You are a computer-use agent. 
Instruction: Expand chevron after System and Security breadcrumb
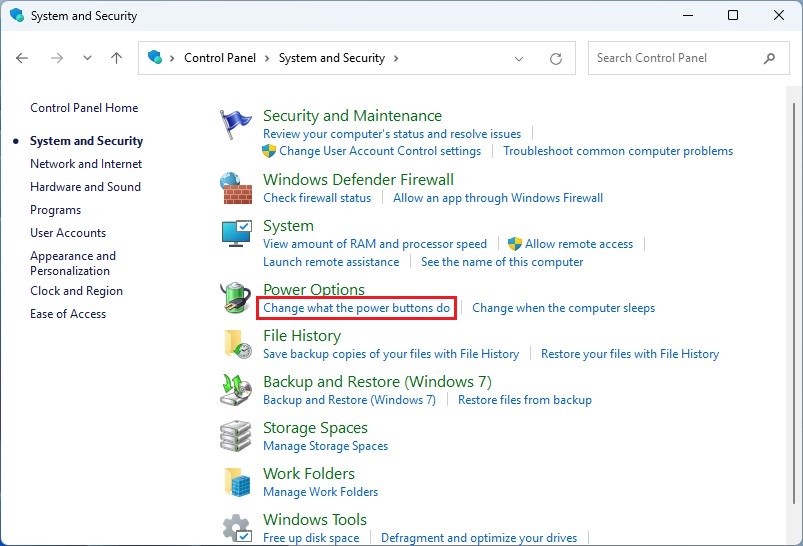[396, 58]
